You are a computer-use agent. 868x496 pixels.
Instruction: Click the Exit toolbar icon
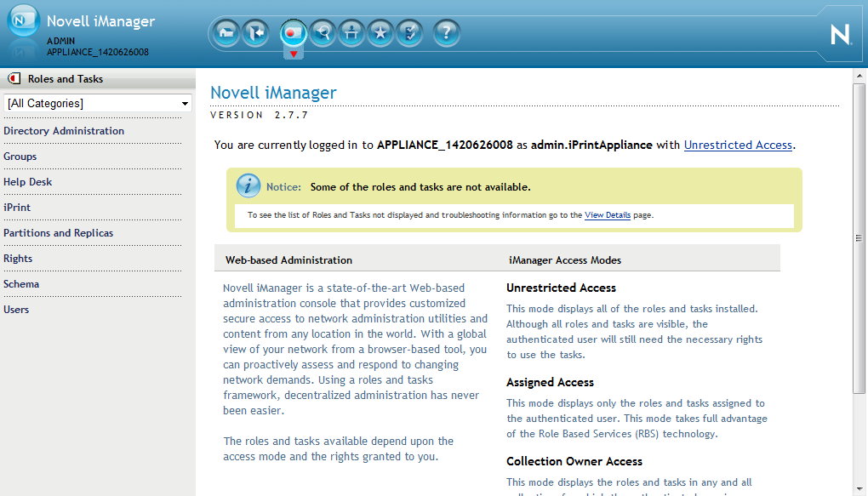click(256, 33)
